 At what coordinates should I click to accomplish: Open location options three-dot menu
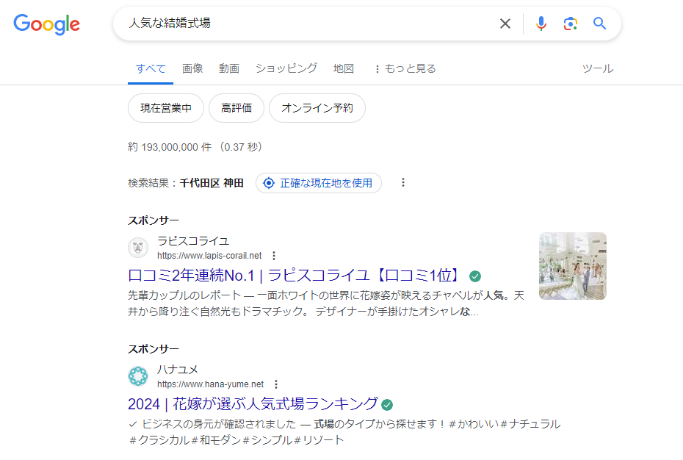(x=403, y=183)
